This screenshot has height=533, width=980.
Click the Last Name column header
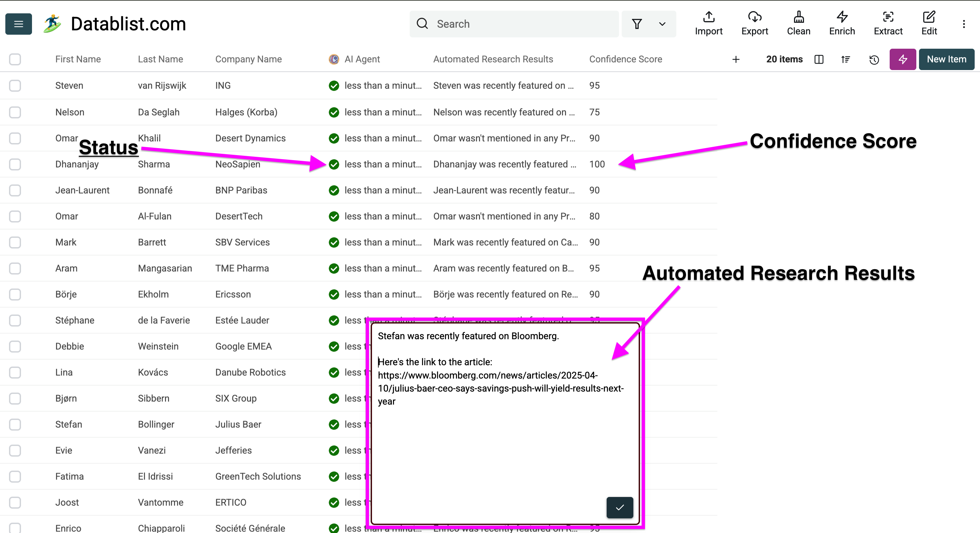pos(161,59)
